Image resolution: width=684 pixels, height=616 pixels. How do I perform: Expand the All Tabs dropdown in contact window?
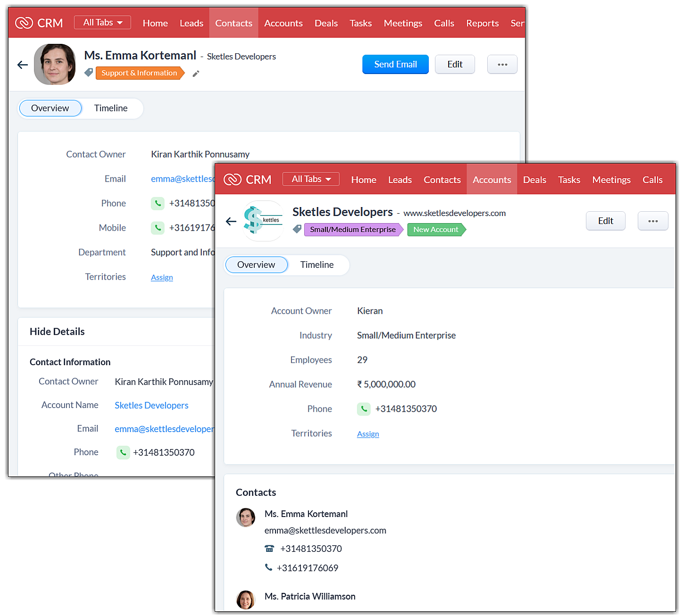(102, 23)
